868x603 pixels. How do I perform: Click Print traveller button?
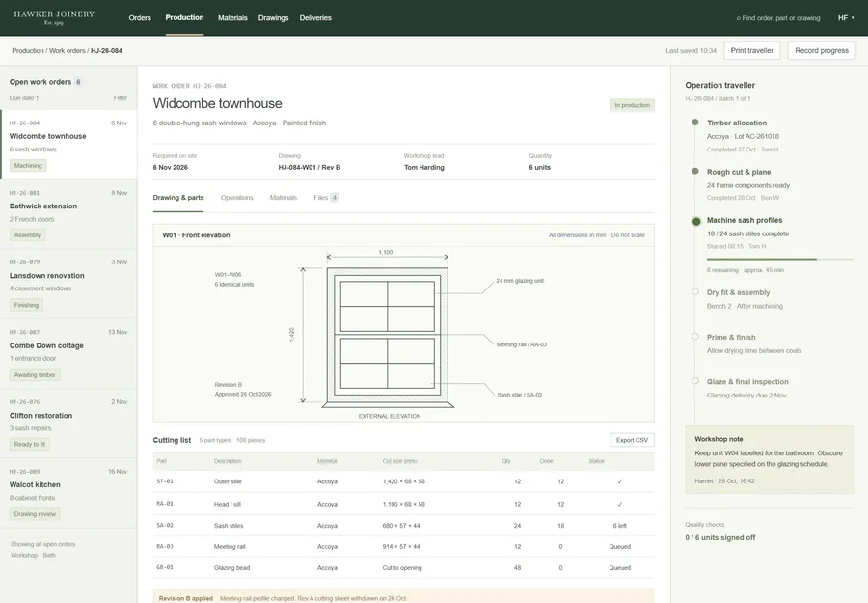click(x=751, y=50)
